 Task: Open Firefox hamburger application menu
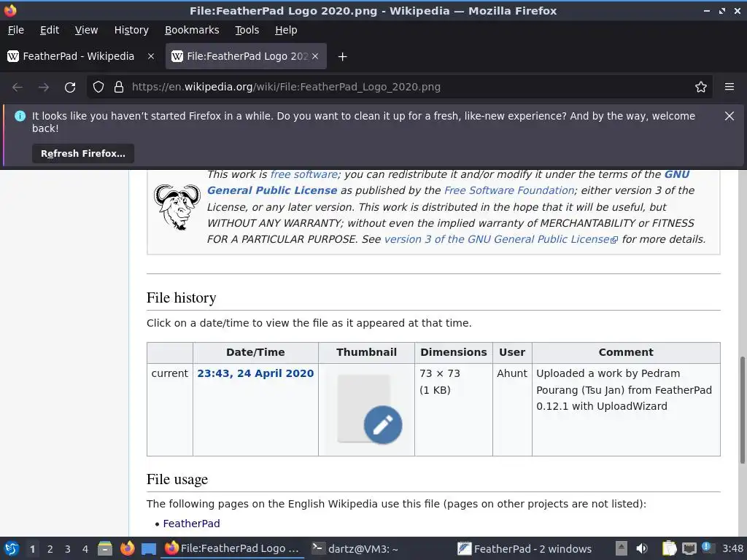(729, 87)
